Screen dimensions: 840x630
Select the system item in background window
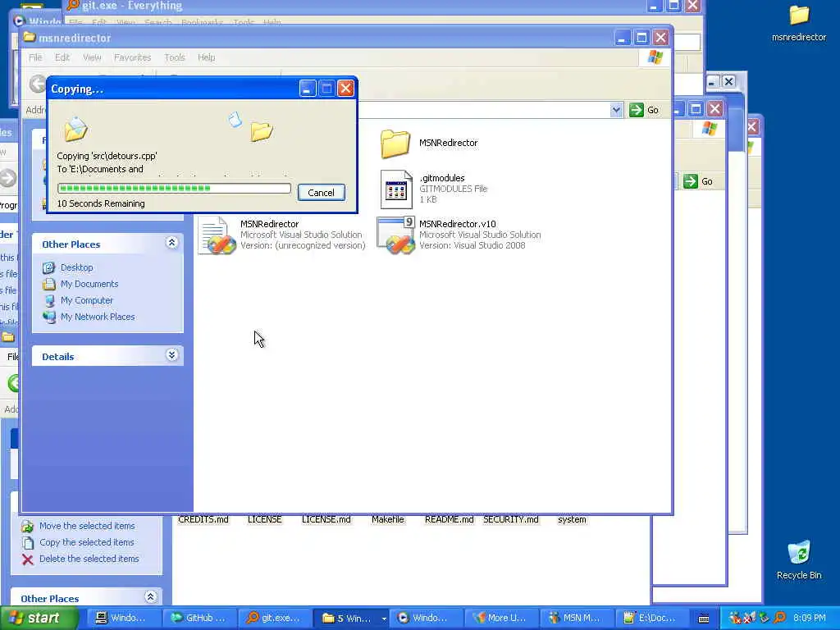[x=572, y=519]
